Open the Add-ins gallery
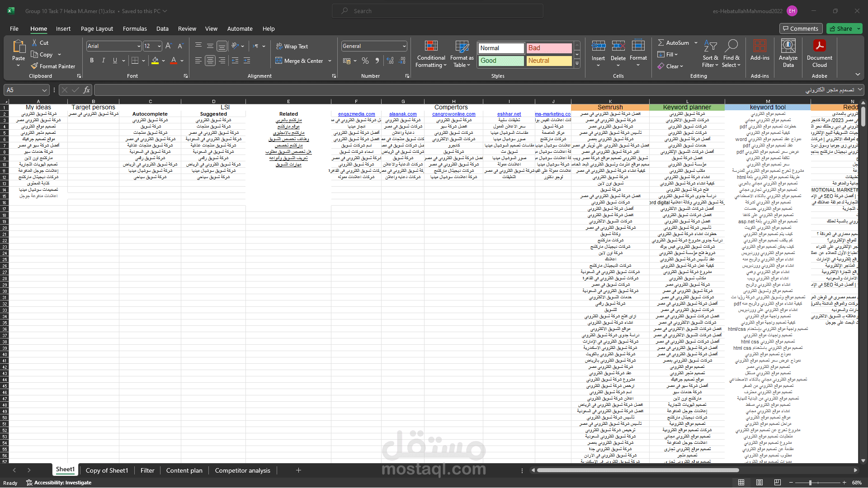 click(x=760, y=51)
